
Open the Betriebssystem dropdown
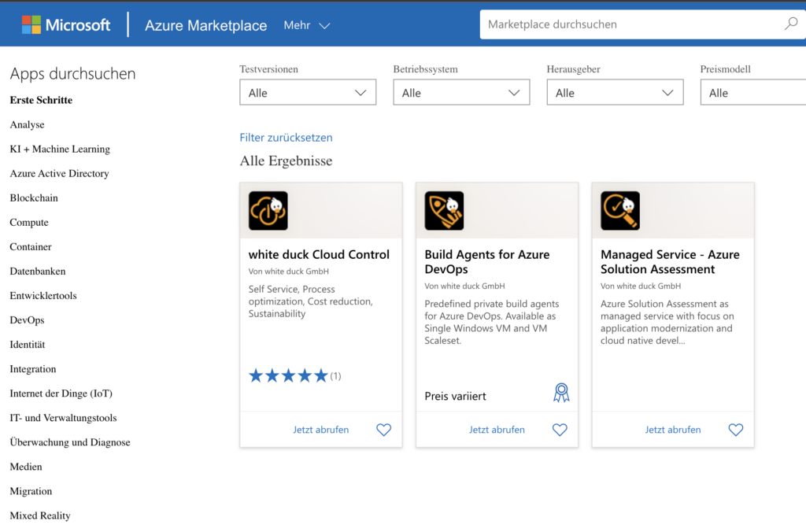(x=461, y=93)
